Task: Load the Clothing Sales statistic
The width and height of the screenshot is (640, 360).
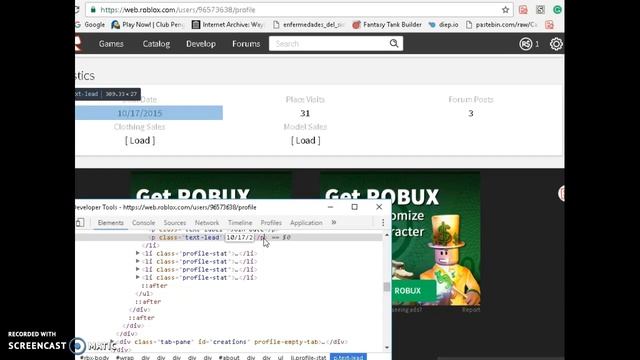Action: [140, 140]
